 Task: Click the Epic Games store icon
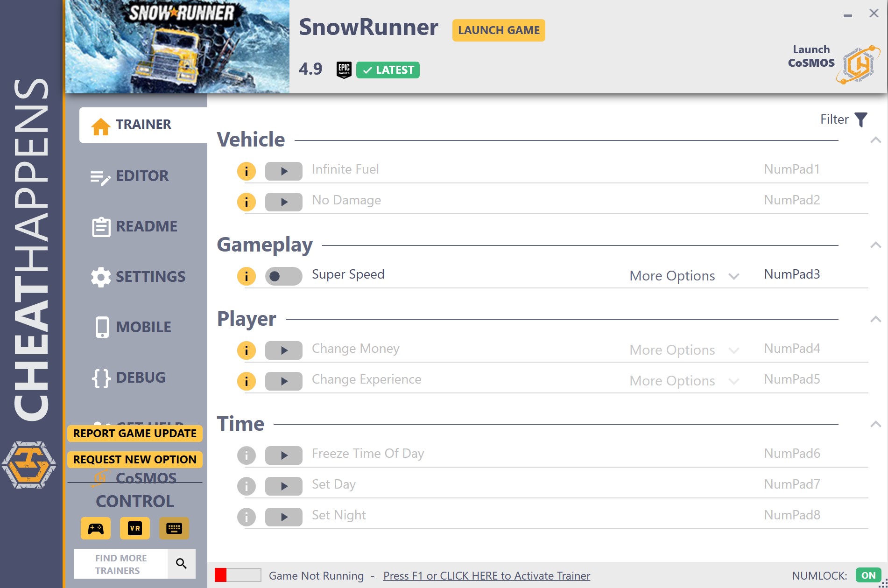(x=344, y=70)
